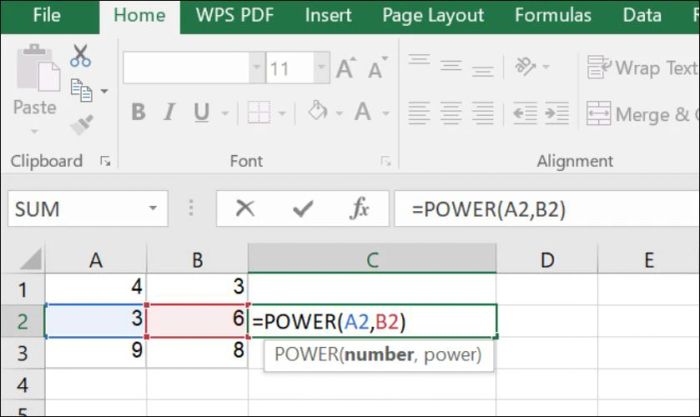Expand the Name Box dropdown arrow
700x417 pixels.
pyautogui.click(x=153, y=209)
